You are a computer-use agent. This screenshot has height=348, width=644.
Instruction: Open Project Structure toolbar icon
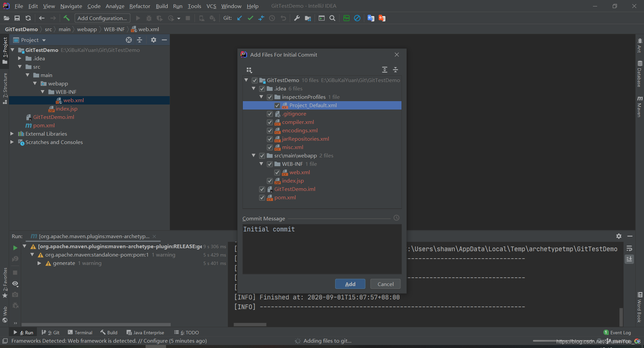[308, 18]
